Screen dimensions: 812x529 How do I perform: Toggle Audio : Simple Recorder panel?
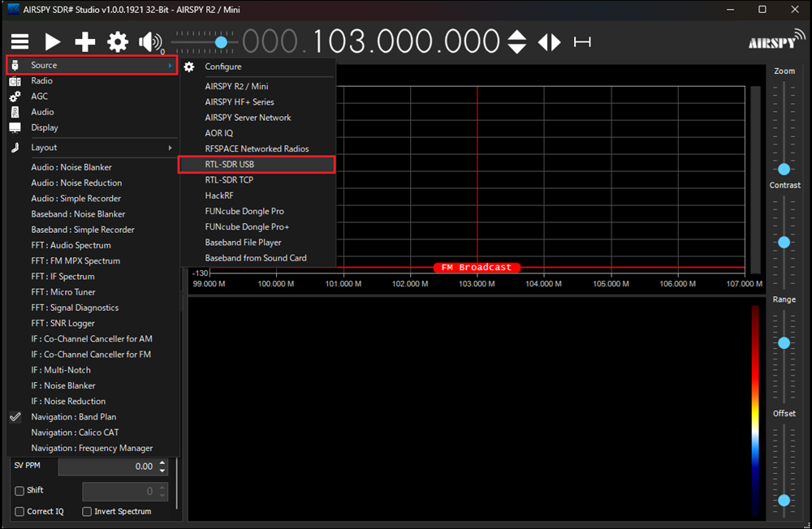[93, 198]
